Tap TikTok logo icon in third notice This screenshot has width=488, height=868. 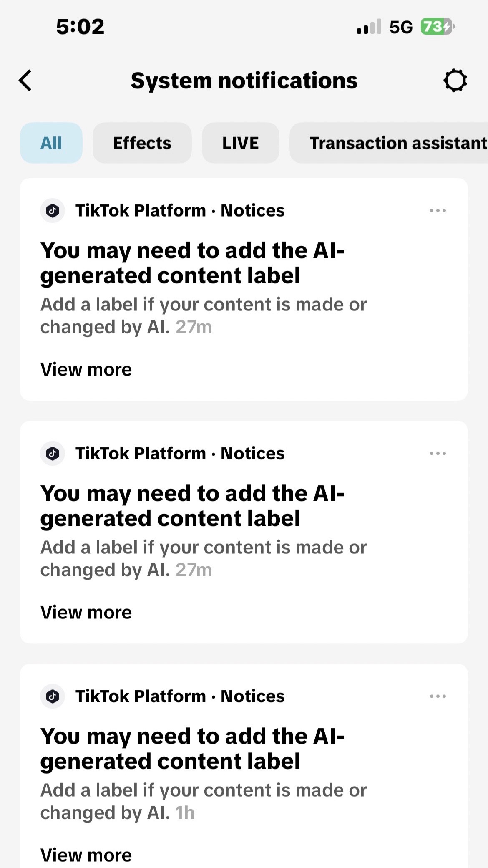[53, 696]
